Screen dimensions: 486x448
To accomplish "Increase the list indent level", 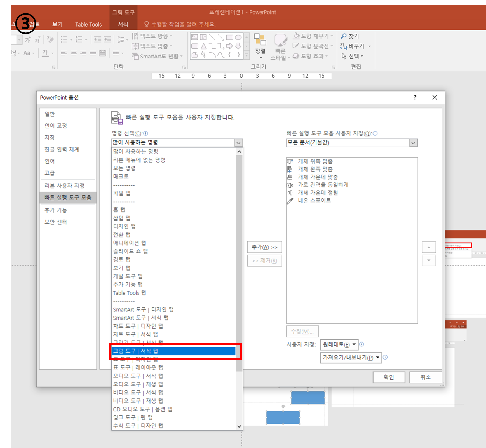I will (x=107, y=39).
